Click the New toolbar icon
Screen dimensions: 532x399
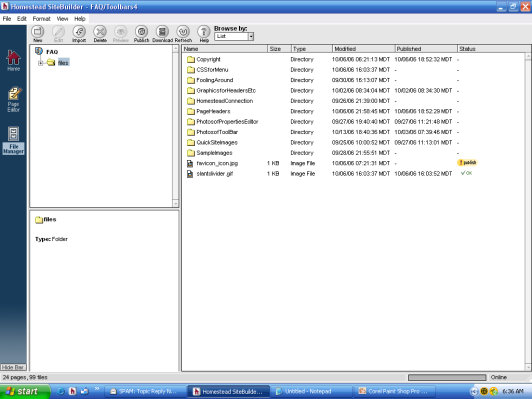click(x=38, y=32)
